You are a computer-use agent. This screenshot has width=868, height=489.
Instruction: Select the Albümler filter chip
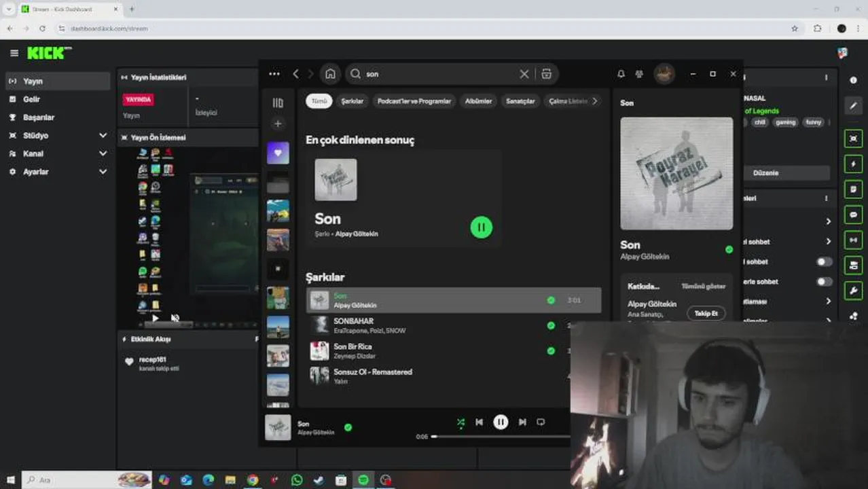[478, 101]
